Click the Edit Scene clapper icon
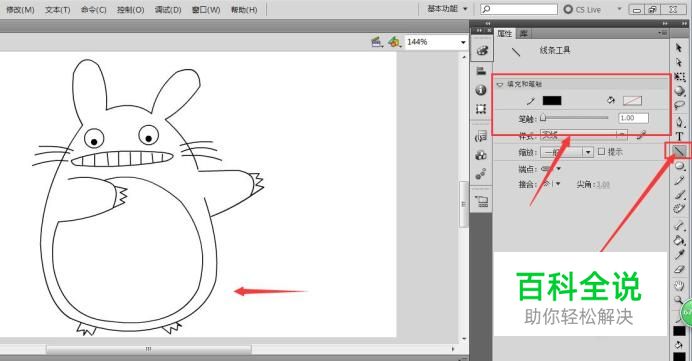Image resolution: width=692 pixels, height=361 pixels. tap(376, 42)
